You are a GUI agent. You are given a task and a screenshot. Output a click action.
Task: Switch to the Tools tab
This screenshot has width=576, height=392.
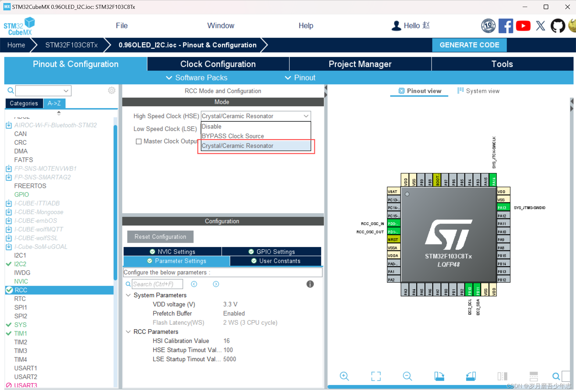502,64
